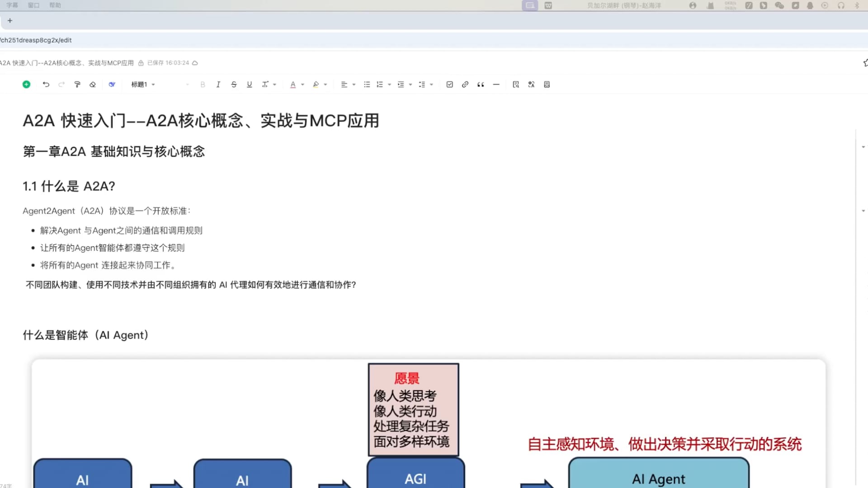Open the 标题1 paragraph style dropdown
This screenshot has width=868, height=488.
pyautogui.click(x=143, y=84)
